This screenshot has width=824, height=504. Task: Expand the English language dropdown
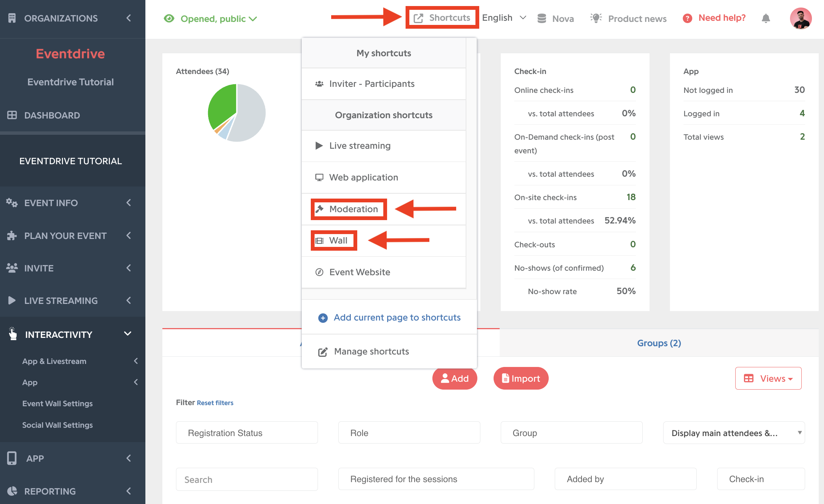click(504, 18)
